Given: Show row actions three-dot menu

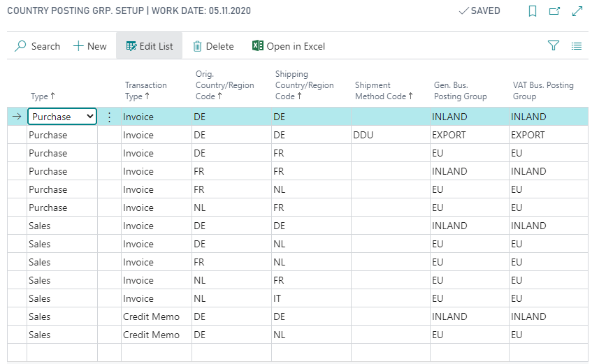Looking at the screenshot, I should point(109,117).
